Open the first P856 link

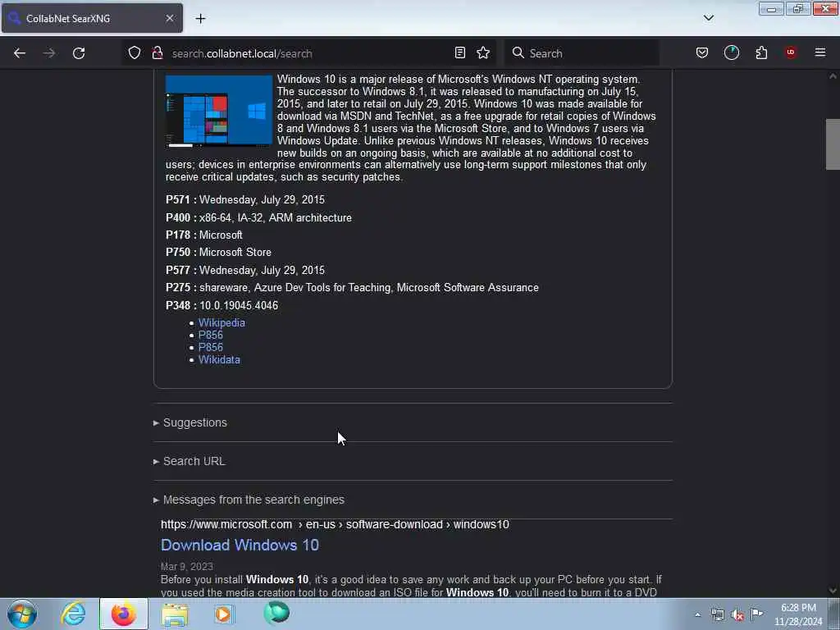click(x=211, y=335)
